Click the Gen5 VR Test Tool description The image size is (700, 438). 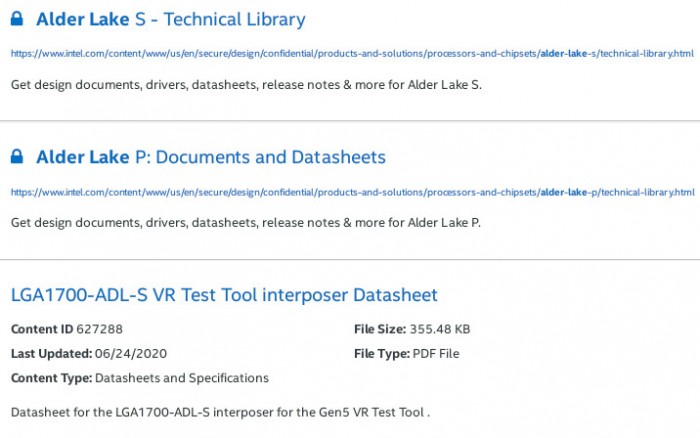[221, 412]
